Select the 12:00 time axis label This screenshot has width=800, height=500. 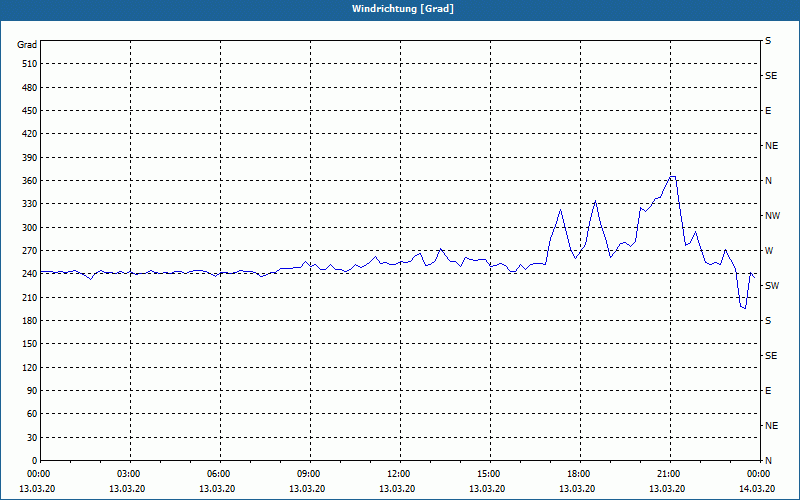[x=398, y=473]
